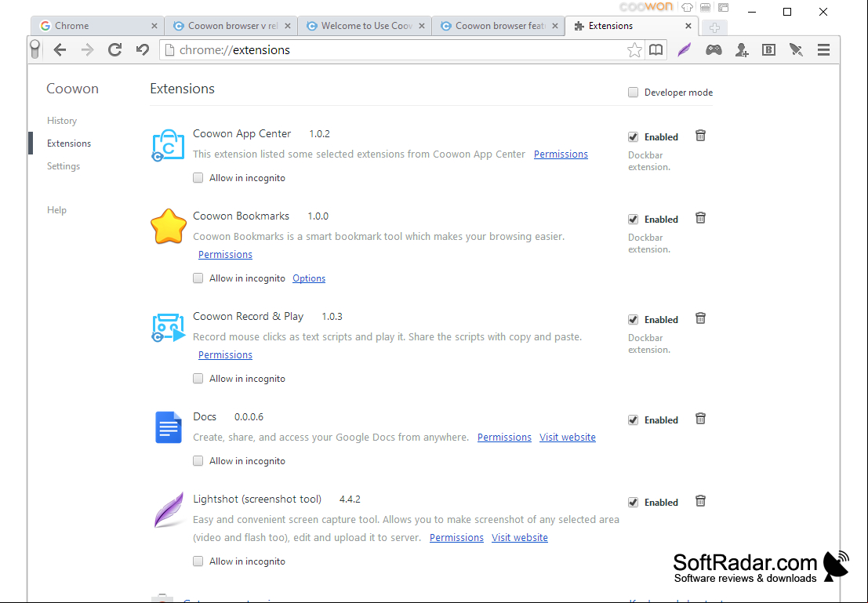View Docs Permissions link
Image resolution: width=868 pixels, height=603 pixels.
[504, 437]
